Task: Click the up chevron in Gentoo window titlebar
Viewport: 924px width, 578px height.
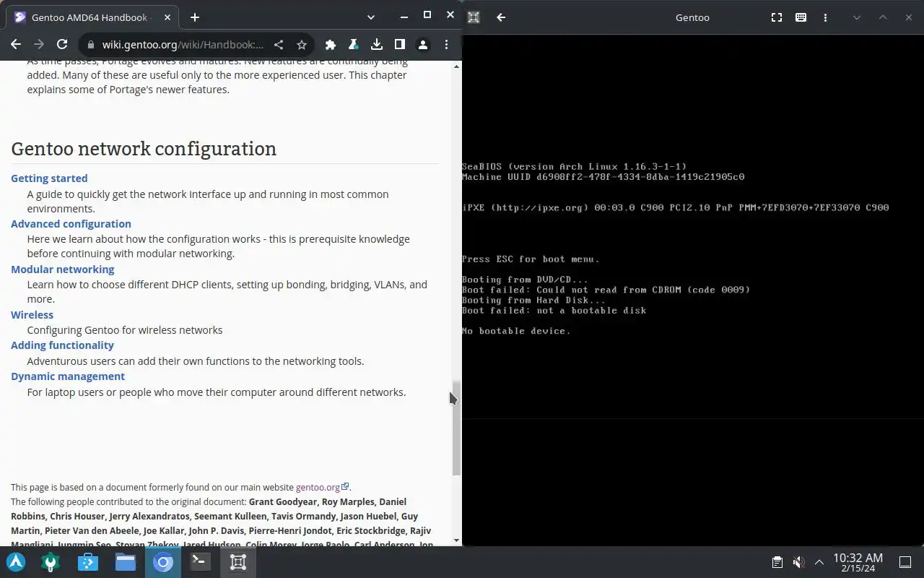Action: point(883,17)
